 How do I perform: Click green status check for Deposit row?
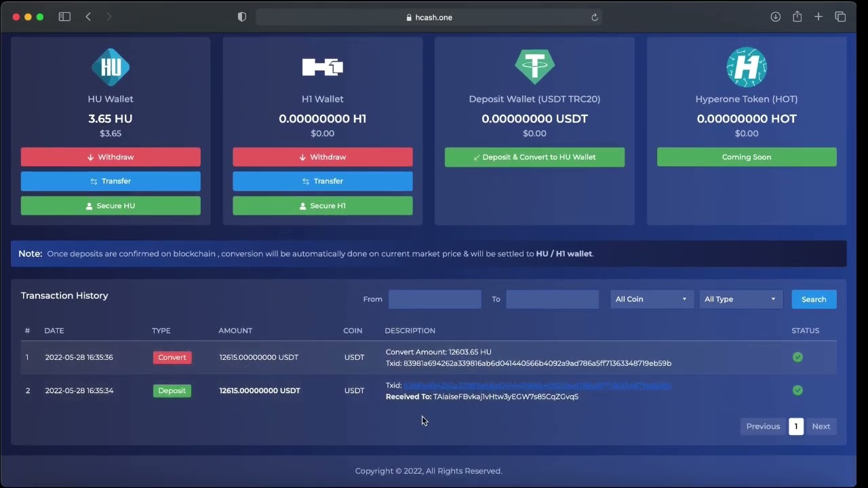point(797,390)
